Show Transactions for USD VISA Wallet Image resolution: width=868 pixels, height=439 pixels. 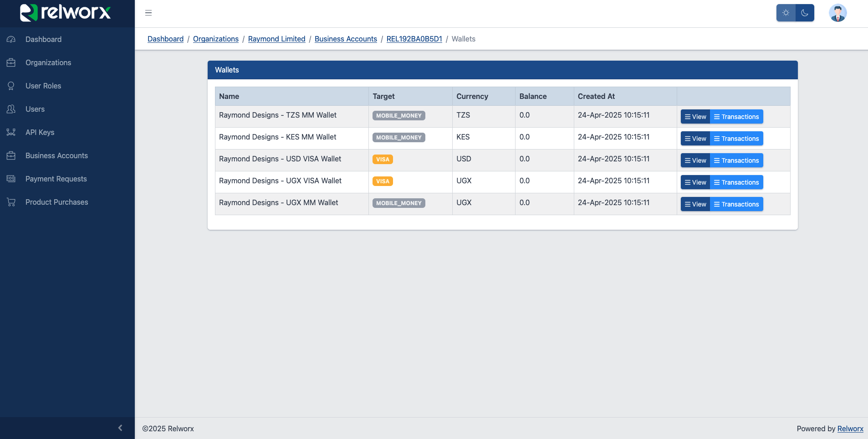pos(736,160)
